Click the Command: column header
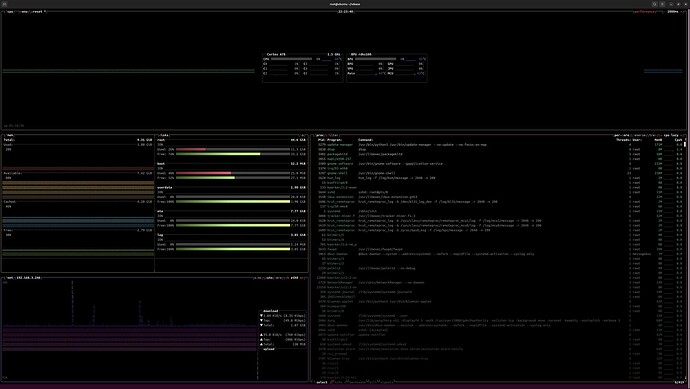Viewport: 690px width, 389px height. coord(366,140)
